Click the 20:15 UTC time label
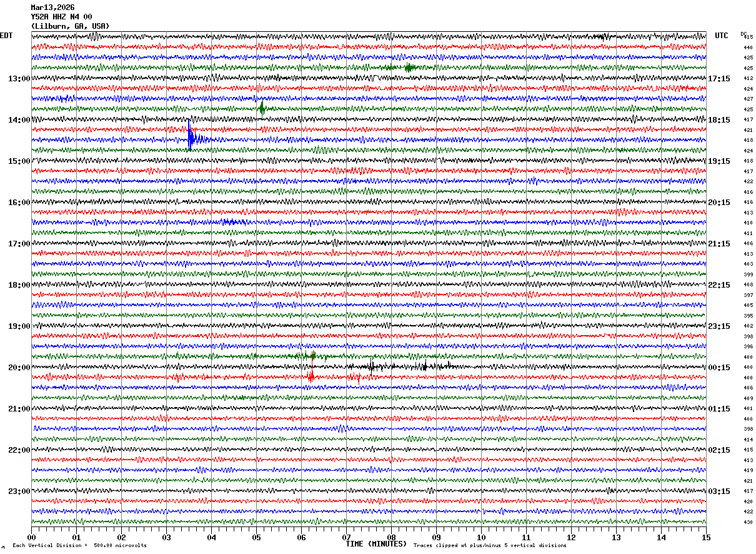756x554 pixels. pyautogui.click(x=719, y=203)
